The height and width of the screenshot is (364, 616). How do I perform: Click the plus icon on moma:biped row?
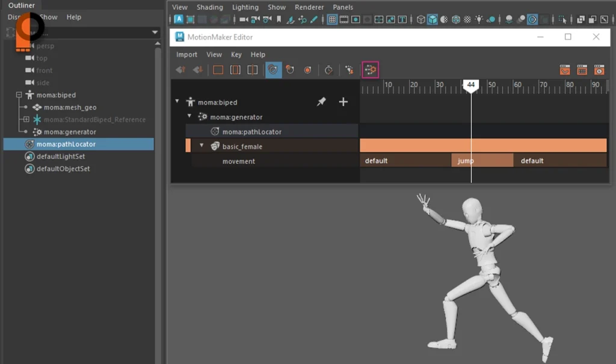coord(343,102)
